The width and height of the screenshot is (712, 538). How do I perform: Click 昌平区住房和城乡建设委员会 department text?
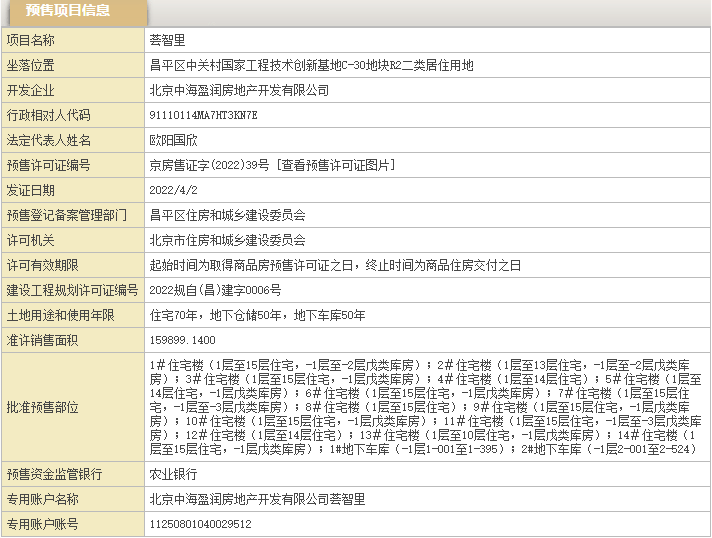tap(227, 215)
